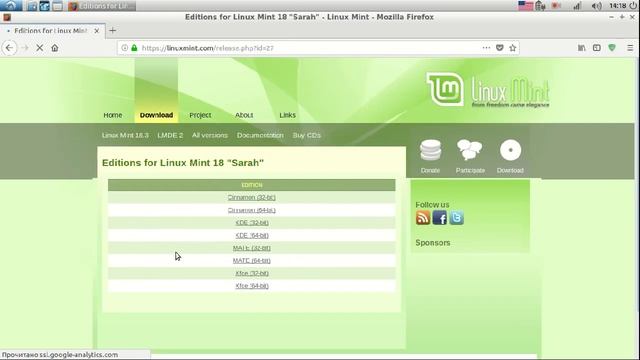Open the Links menu item
The image size is (640, 360).
pos(287,115)
